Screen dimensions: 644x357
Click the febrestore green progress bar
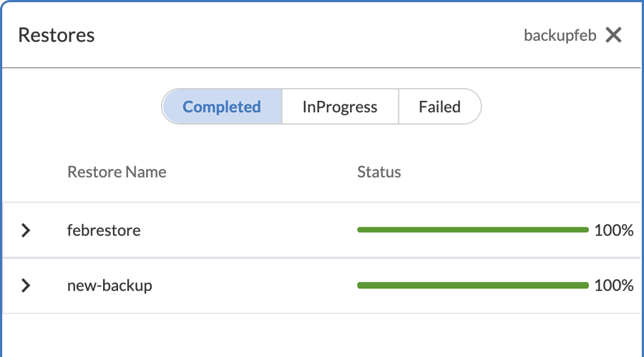[472, 230]
